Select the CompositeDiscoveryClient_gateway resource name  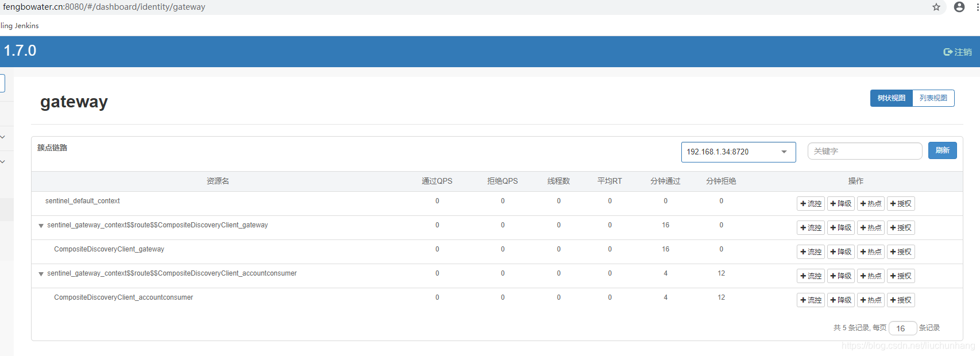tap(109, 249)
